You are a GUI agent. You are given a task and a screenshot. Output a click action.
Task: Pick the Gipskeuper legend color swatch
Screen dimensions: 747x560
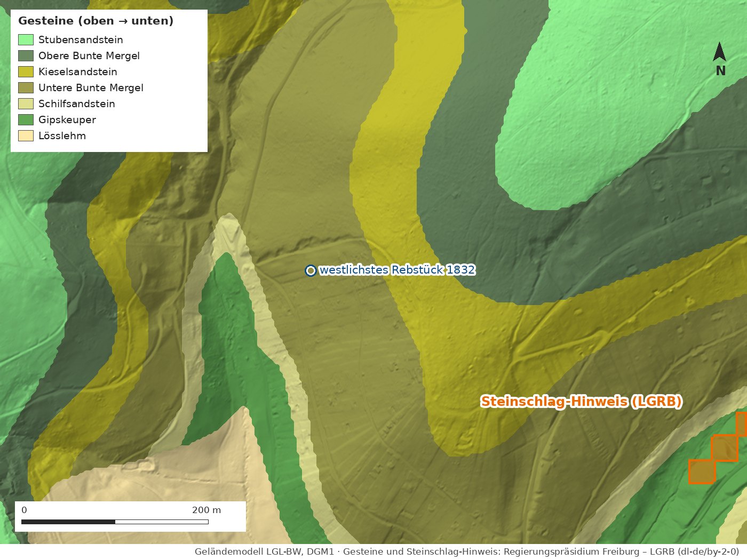26,119
